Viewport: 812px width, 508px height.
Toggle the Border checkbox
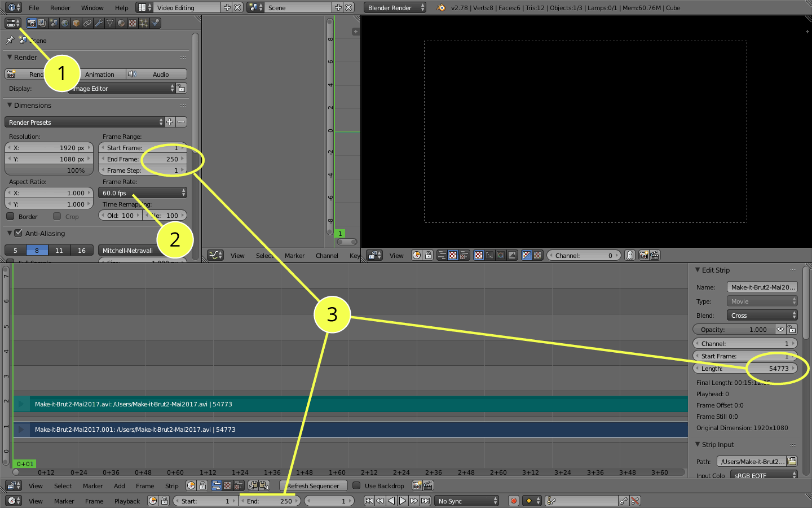(10, 216)
